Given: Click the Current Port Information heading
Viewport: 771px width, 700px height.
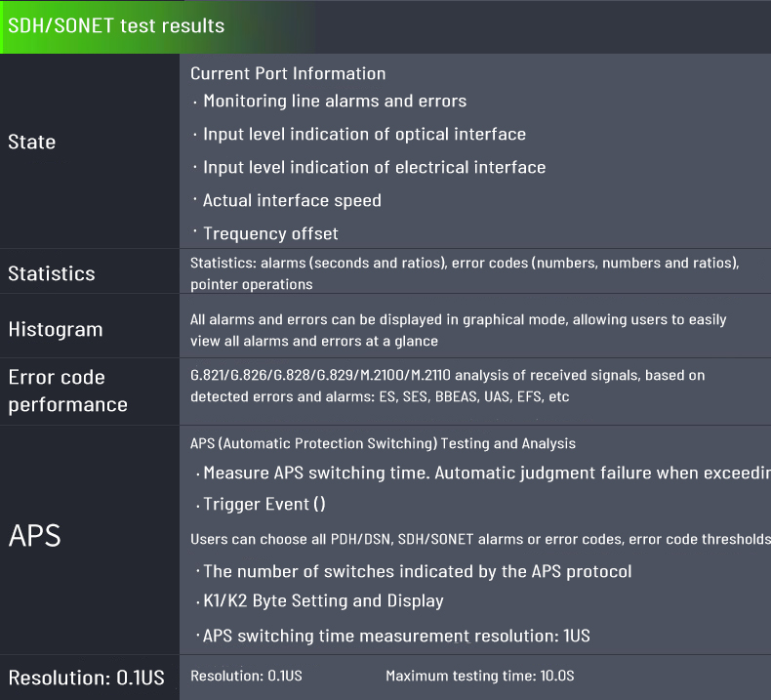Looking at the screenshot, I should click(288, 73).
